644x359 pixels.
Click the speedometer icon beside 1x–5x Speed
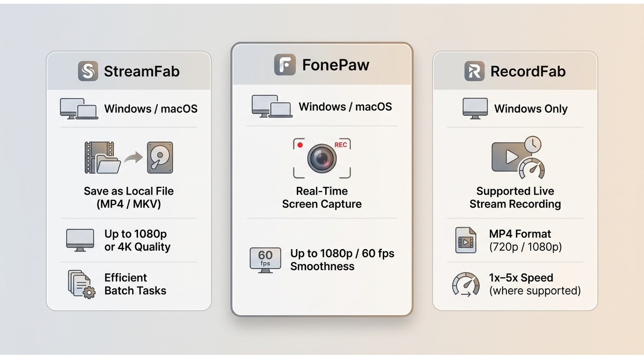466,285
